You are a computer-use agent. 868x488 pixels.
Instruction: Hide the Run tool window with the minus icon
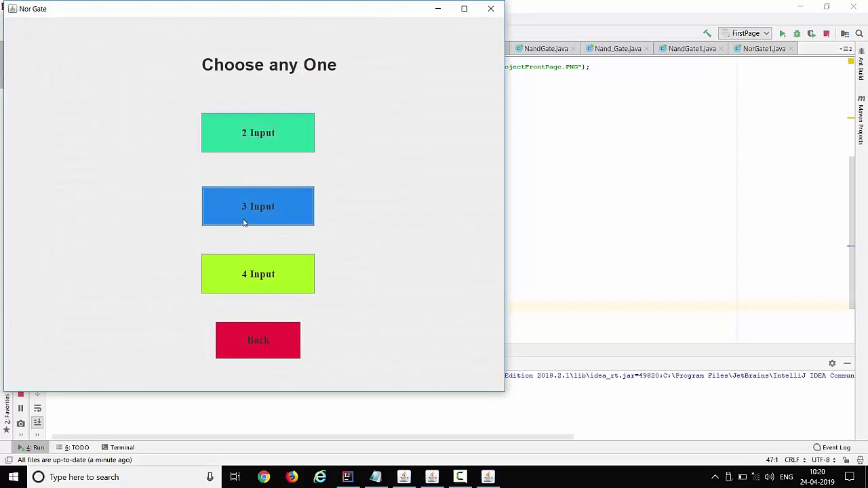point(847,363)
